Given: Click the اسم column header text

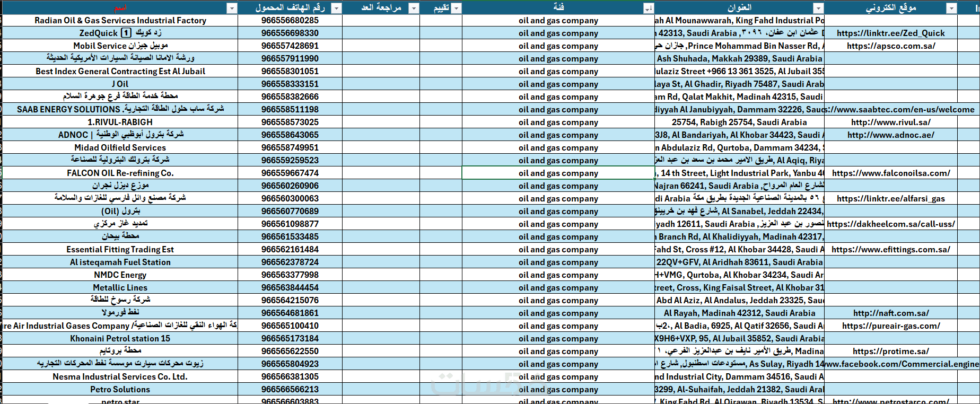Looking at the screenshot, I should tap(120, 8).
